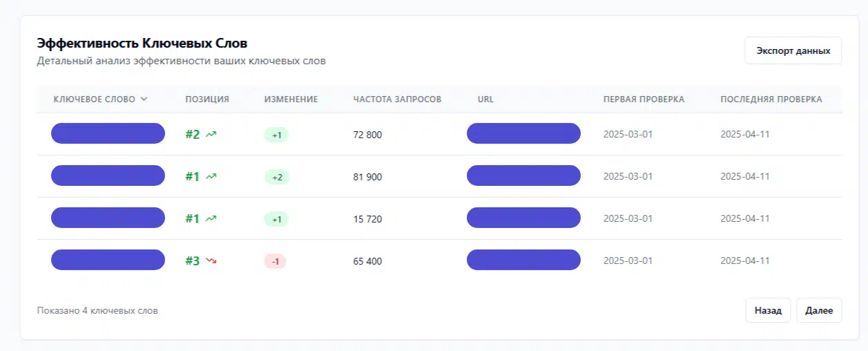This screenshot has height=351, width=868.
Task: Expand the Ключевое слово sort chevron
Action: pos(144,99)
